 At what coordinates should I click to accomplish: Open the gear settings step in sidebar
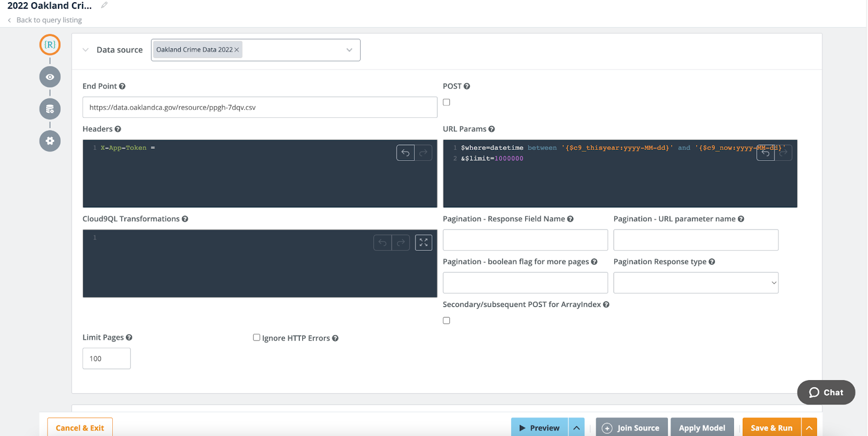tap(50, 141)
